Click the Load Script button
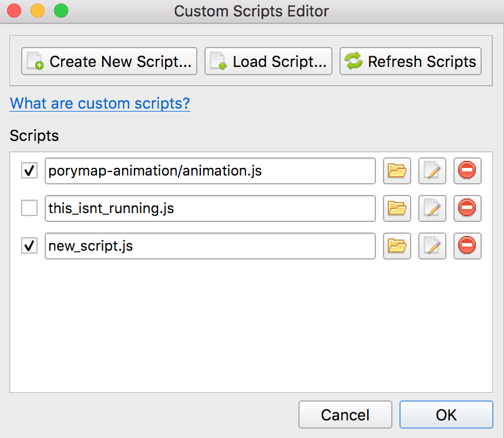504x438 pixels. pos(268,61)
